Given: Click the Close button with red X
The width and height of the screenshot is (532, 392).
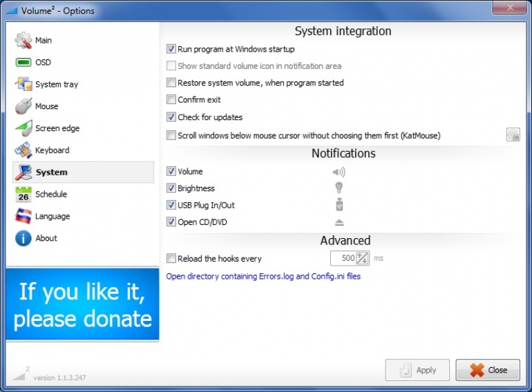Looking at the screenshot, I should 488,370.
